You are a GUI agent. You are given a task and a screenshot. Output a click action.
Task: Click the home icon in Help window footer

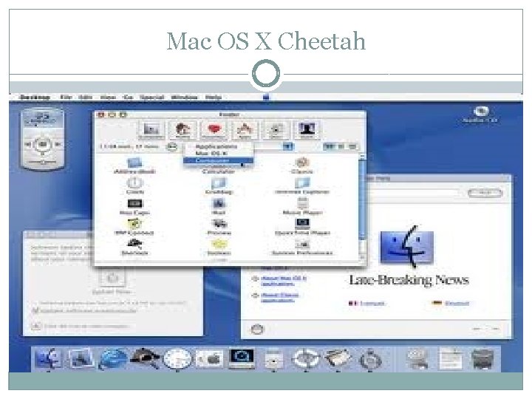pos(257,329)
